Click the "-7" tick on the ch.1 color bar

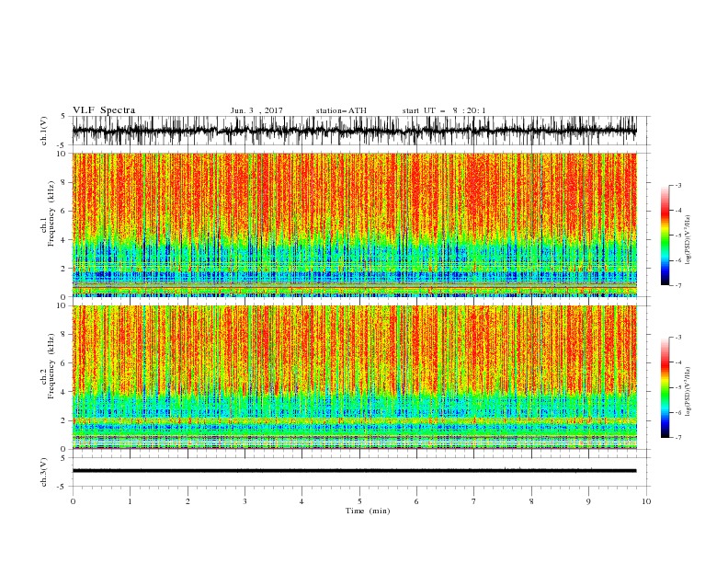click(x=677, y=285)
